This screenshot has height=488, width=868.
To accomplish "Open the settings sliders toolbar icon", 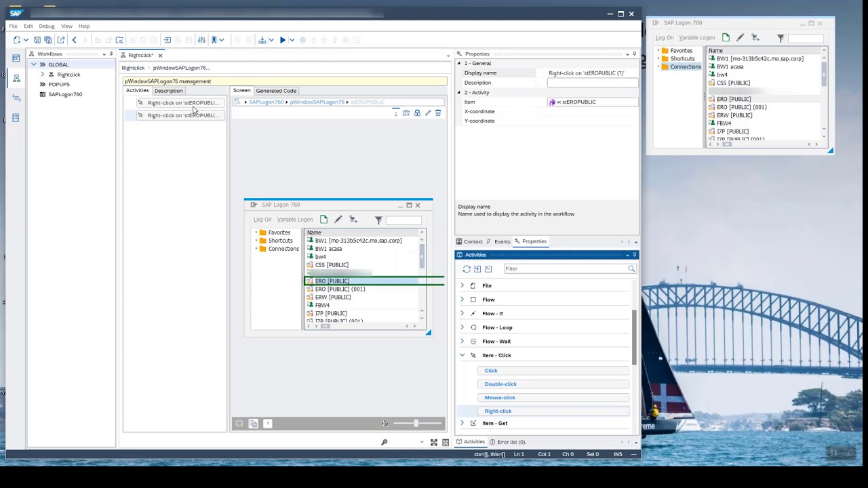I will coord(201,40).
